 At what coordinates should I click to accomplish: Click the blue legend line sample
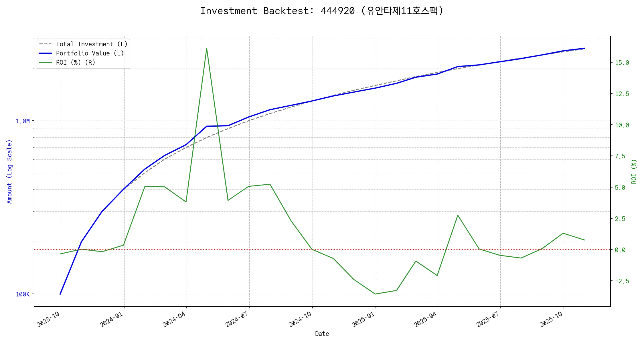pos(46,53)
